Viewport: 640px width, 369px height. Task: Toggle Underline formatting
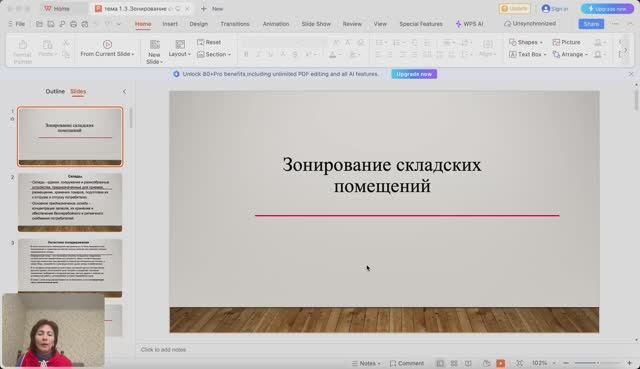(x=270, y=54)
